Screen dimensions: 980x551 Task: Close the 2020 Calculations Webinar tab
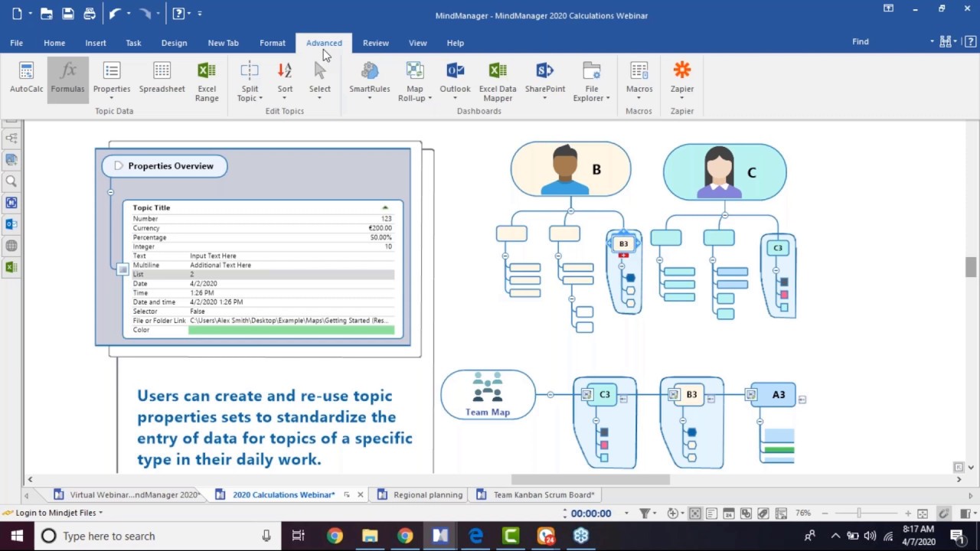click(360, 495)
